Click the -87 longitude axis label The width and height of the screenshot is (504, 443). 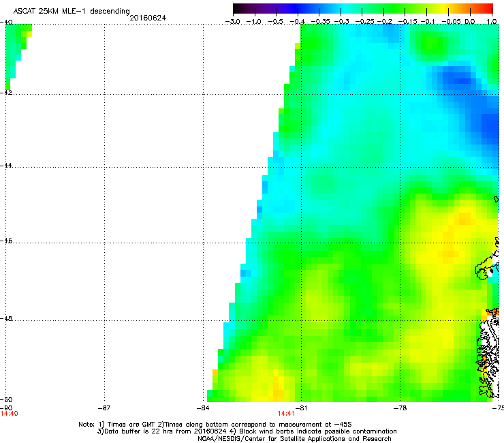pos(104,408)
